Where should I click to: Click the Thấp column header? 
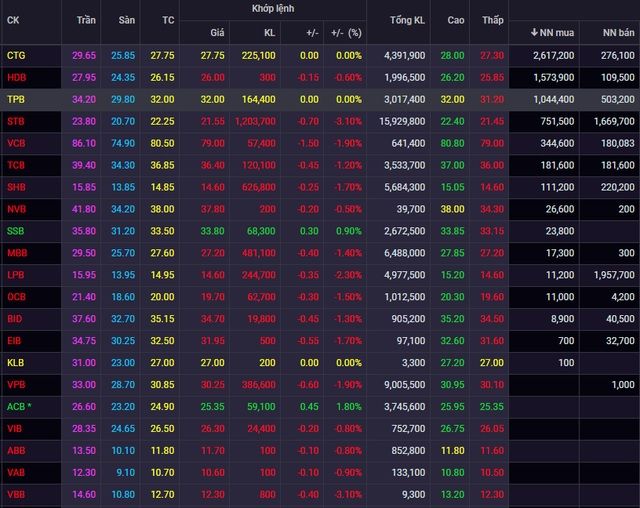pyautogui.click(x=493, y=20)
